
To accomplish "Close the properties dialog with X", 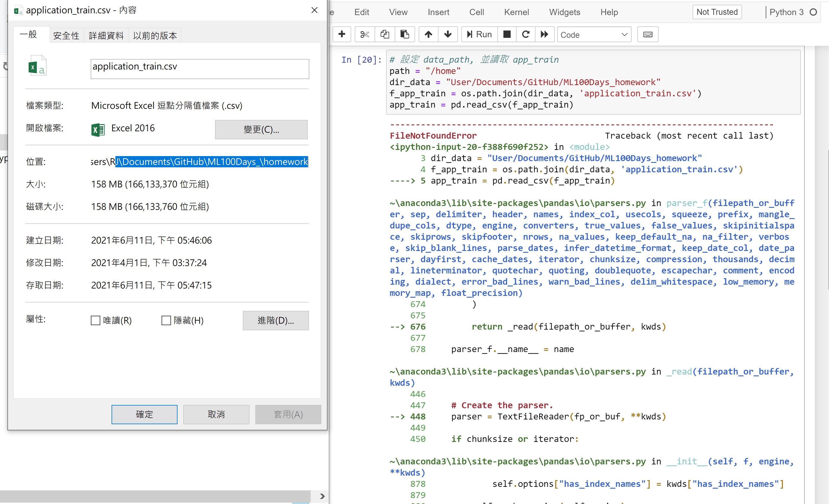I will (314, 10).
